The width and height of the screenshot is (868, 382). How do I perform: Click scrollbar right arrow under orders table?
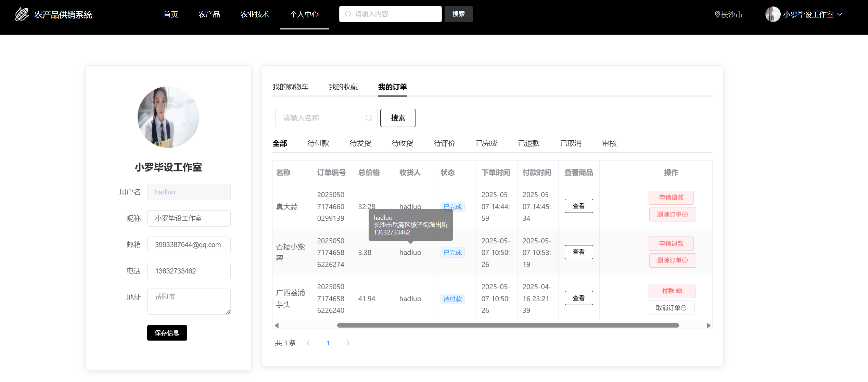pyautogui.click(x=709, y=326)
